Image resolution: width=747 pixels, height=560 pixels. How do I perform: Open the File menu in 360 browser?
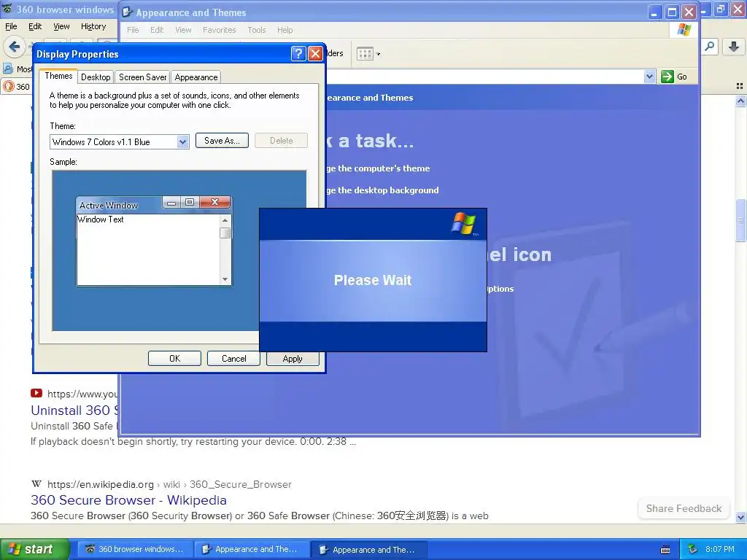[11, 26]
